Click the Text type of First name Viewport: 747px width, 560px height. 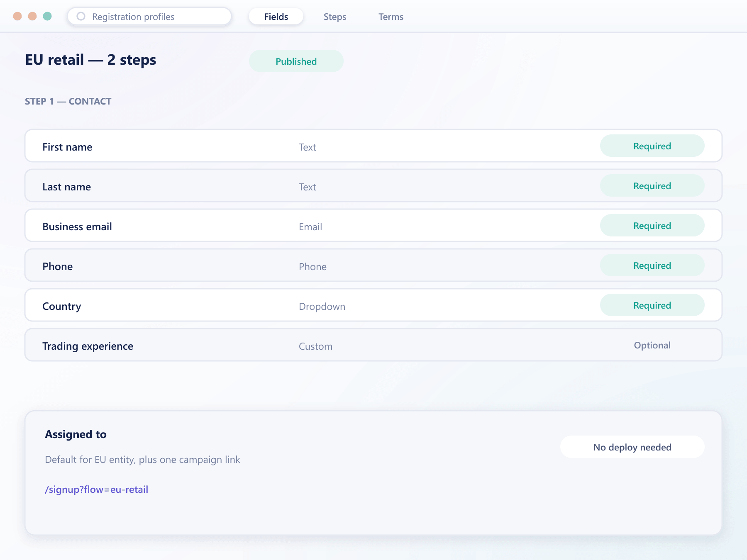307,147
